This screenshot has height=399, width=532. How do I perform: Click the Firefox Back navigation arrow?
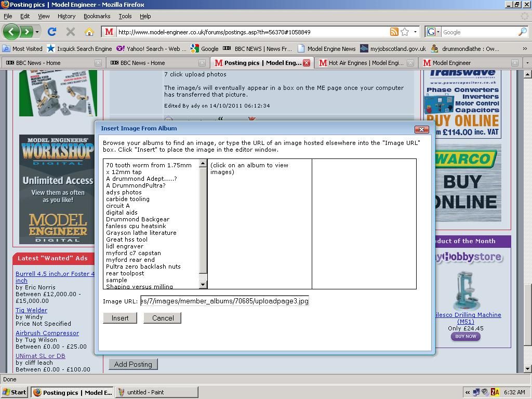coord(11,32)
